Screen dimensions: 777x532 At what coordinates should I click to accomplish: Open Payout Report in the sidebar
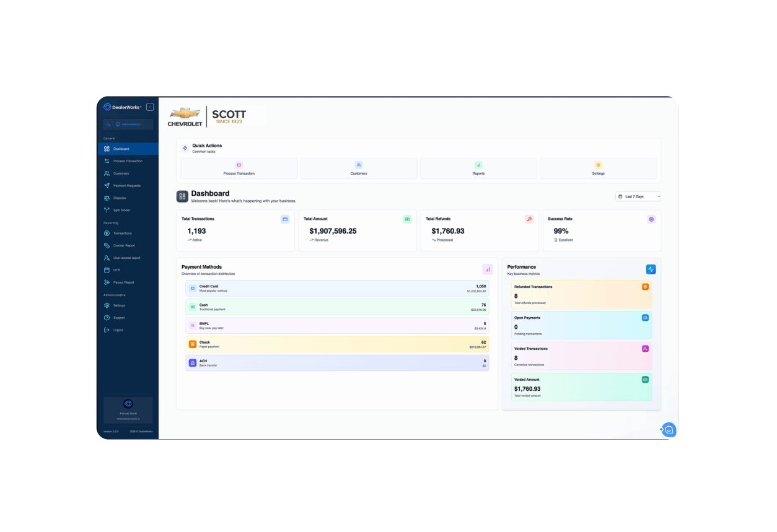(x=128, y=282)
